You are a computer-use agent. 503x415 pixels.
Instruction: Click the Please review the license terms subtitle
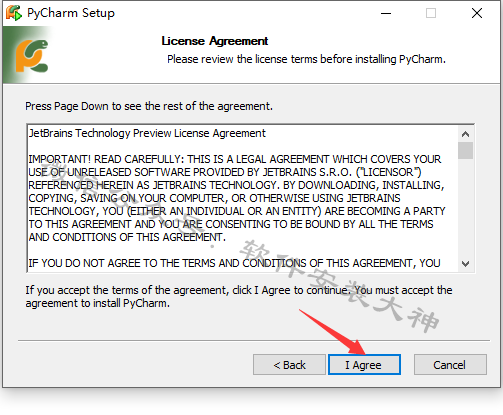click(x=306, y=59)
